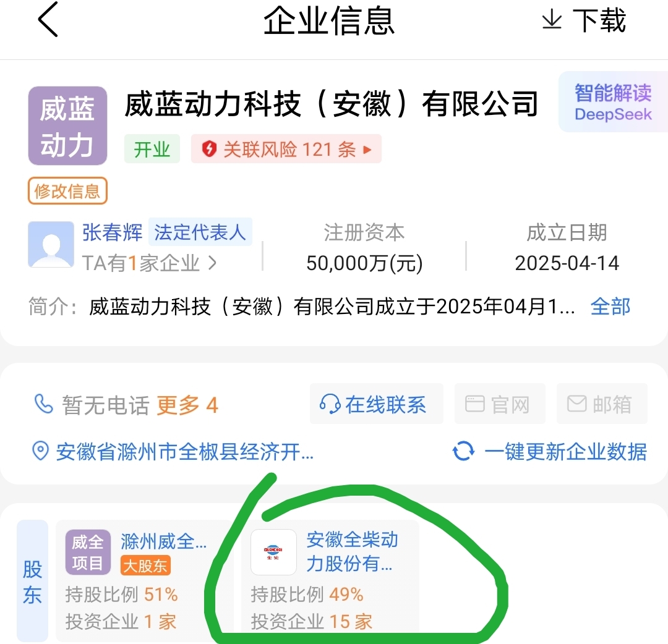Tap the back arrow icon
Image resolution: width=668 pixels, height=644 pixels.
(x=48, y=20)
